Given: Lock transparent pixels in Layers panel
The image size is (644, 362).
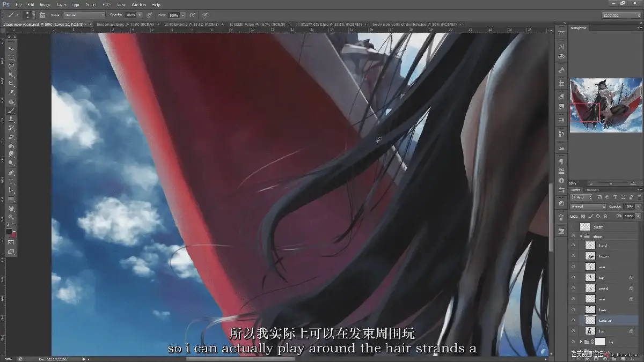Looking at the screenshot, I should (x=583, y=216).
